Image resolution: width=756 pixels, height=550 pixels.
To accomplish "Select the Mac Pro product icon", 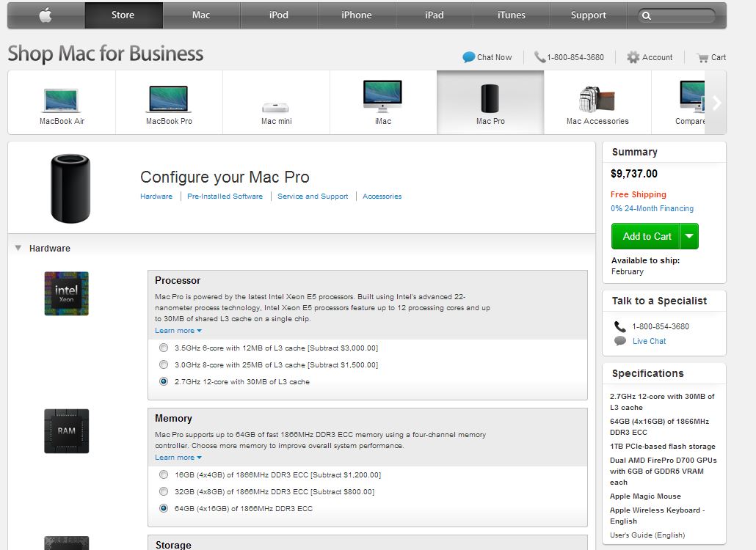I will [x=490, y=98].
